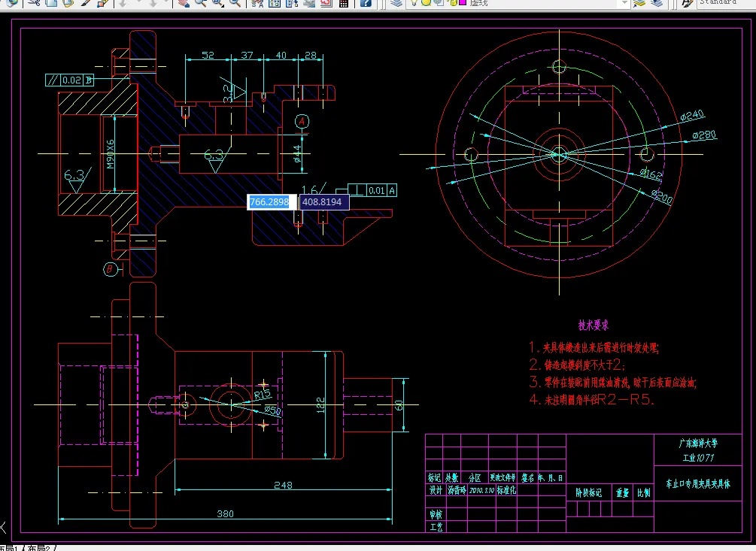This screenshot has width=756, height=551.
Task: Click the ø280 diameter label
Action: coord(704,135)
